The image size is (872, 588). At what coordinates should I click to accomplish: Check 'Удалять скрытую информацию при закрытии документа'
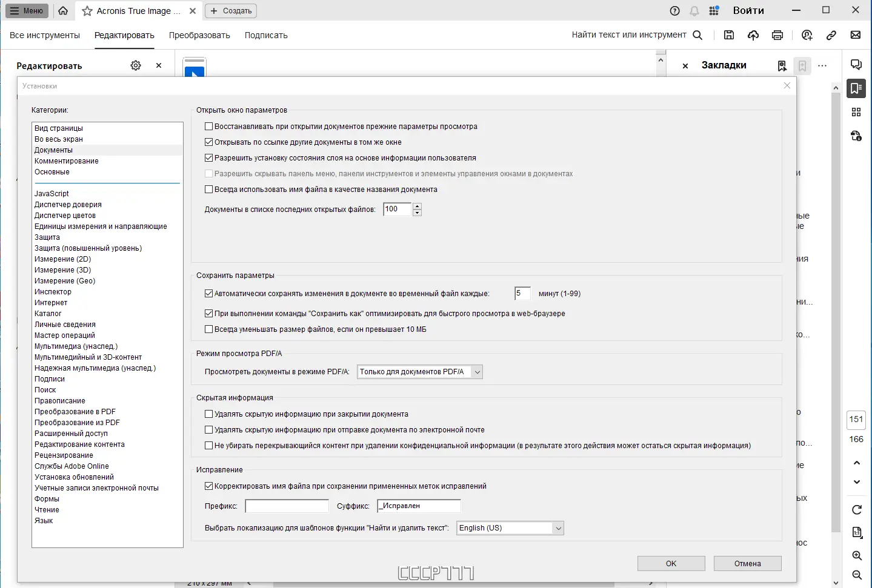pos(209,414)
